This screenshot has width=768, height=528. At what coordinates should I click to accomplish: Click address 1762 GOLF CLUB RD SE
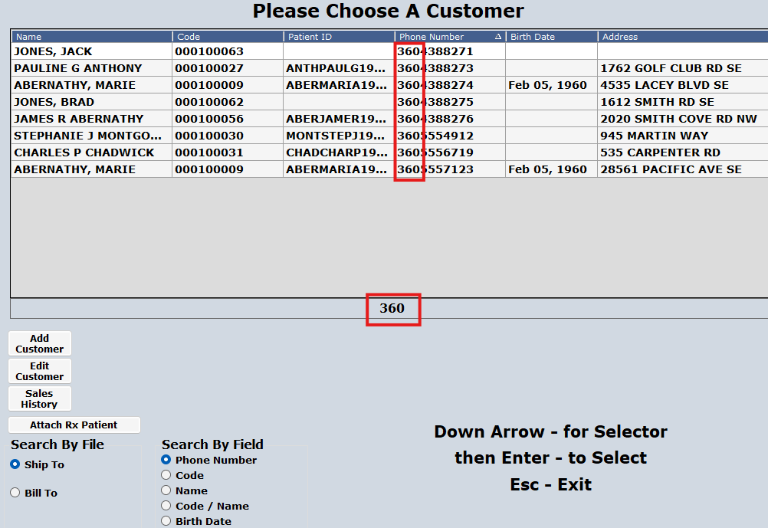click(x=671, y=68)
